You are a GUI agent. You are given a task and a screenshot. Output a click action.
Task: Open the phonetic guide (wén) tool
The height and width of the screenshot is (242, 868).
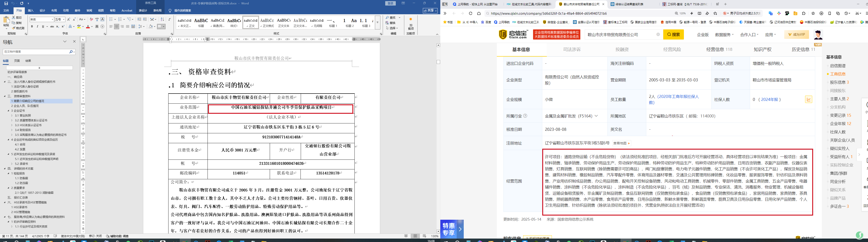pos(97,19)
